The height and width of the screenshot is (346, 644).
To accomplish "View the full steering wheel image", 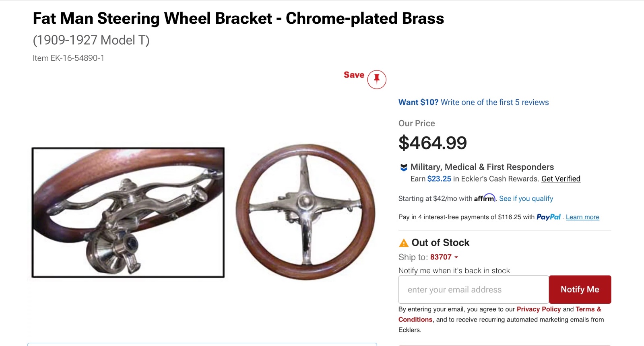I will click(x=305, y=212).
